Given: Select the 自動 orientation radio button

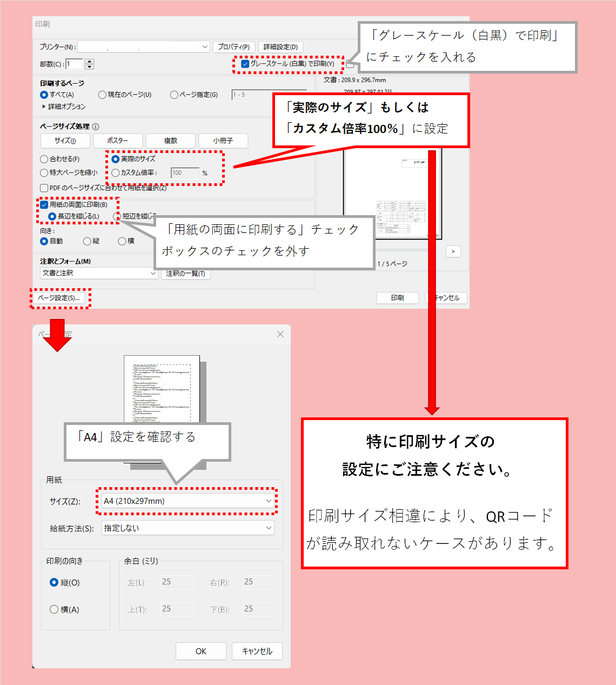Looking at the screenshot, I should point(44,241).
